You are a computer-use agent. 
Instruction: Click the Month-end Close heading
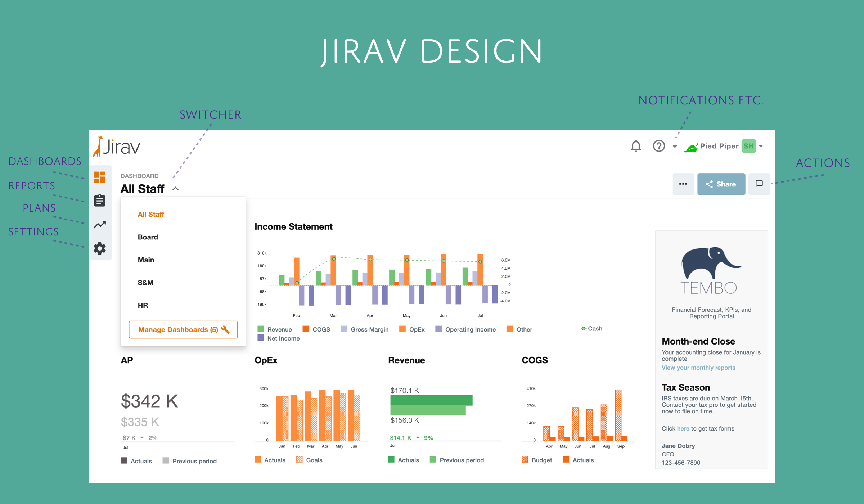(x=698, y=341)
